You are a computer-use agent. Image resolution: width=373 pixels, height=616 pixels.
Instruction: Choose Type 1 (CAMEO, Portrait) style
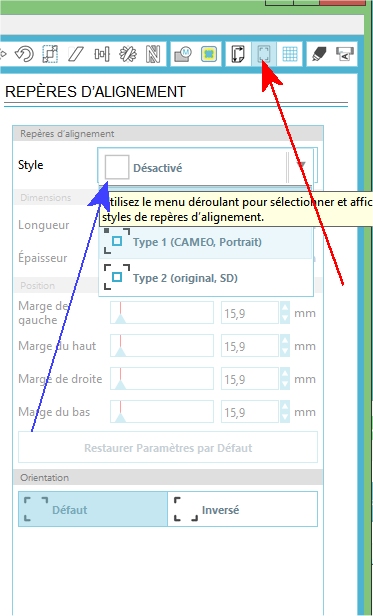point(206,242)
